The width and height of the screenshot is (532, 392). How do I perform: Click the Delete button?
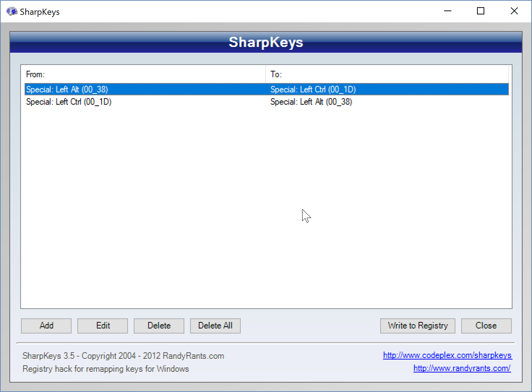(159, 326)
